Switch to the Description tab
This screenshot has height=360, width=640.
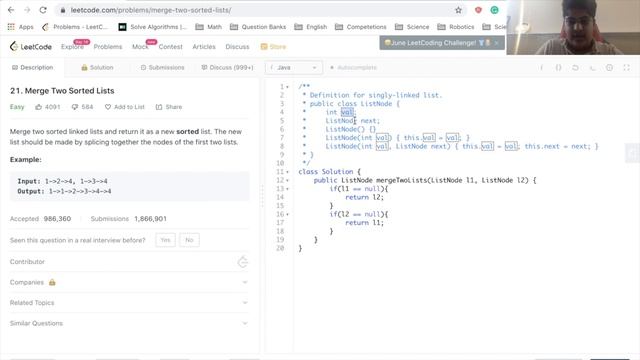(32, 68)
